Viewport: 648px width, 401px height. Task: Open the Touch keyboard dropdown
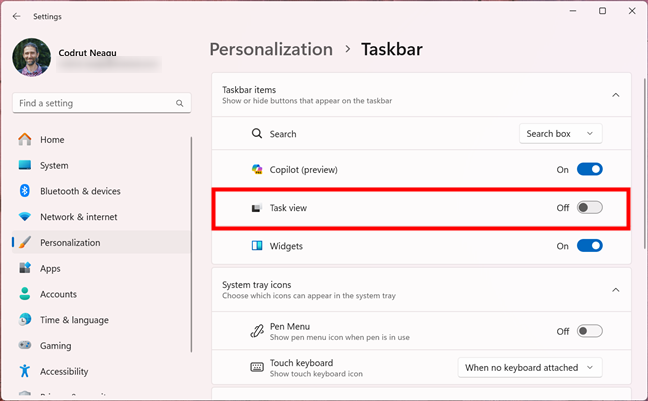point(530,368)
